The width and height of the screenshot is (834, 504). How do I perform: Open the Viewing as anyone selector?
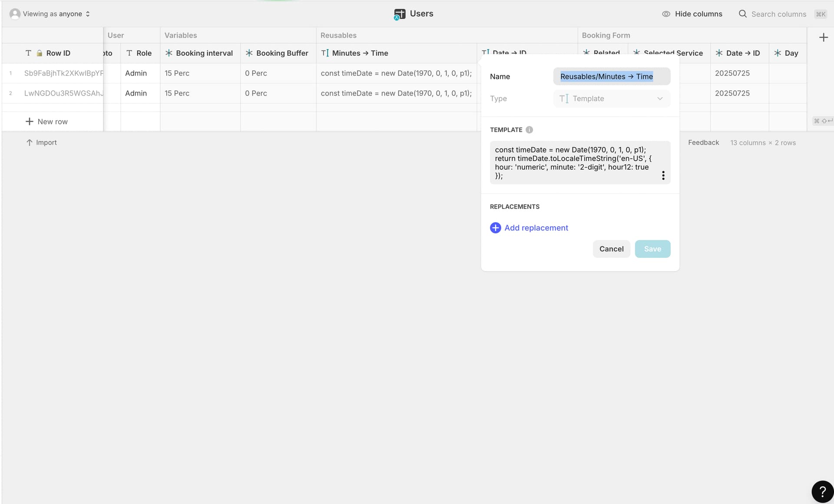50,14
